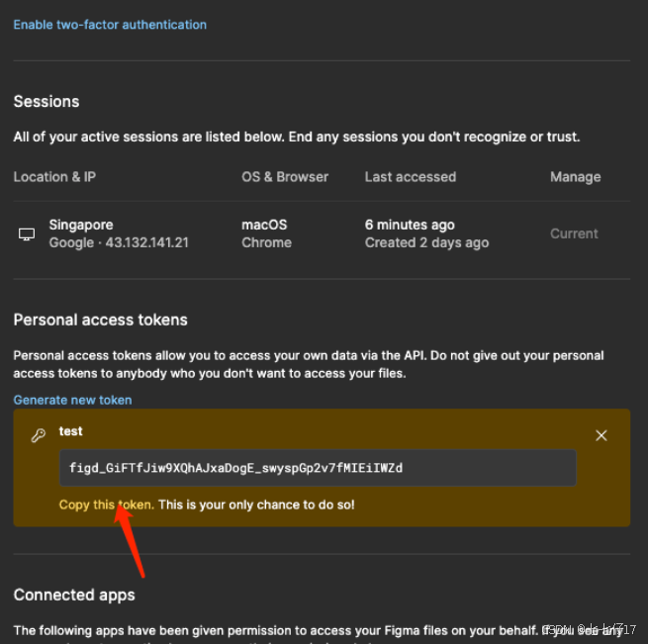Click the Connected apps heading
Viewport: 648px width, 644px height.
(74, 596)
